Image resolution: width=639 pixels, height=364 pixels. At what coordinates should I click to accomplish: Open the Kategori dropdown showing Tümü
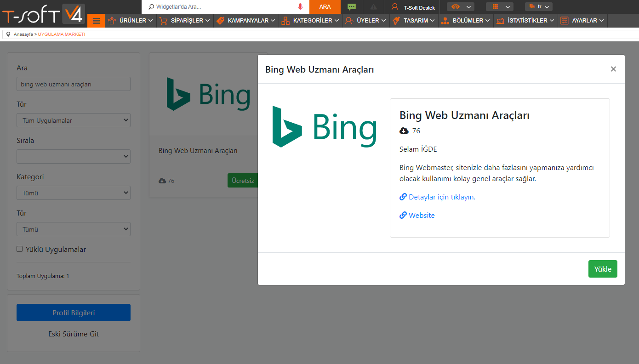coord(74,193)
